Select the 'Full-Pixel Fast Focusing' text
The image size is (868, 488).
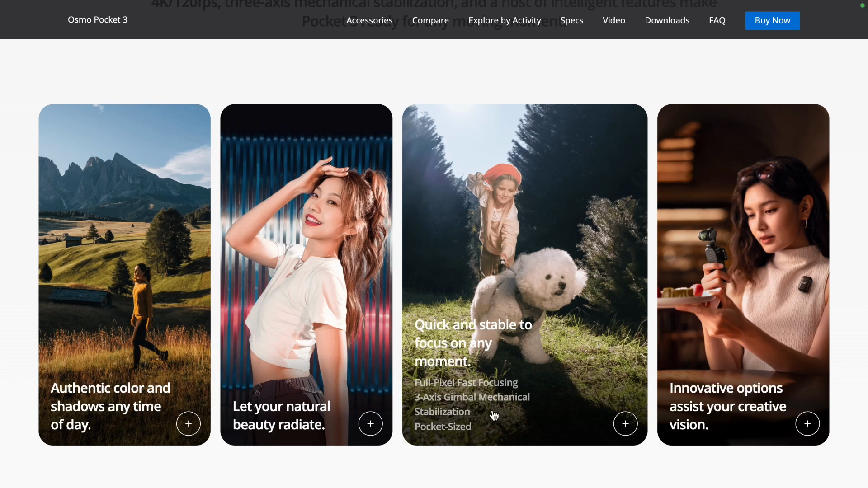point(466,382)
